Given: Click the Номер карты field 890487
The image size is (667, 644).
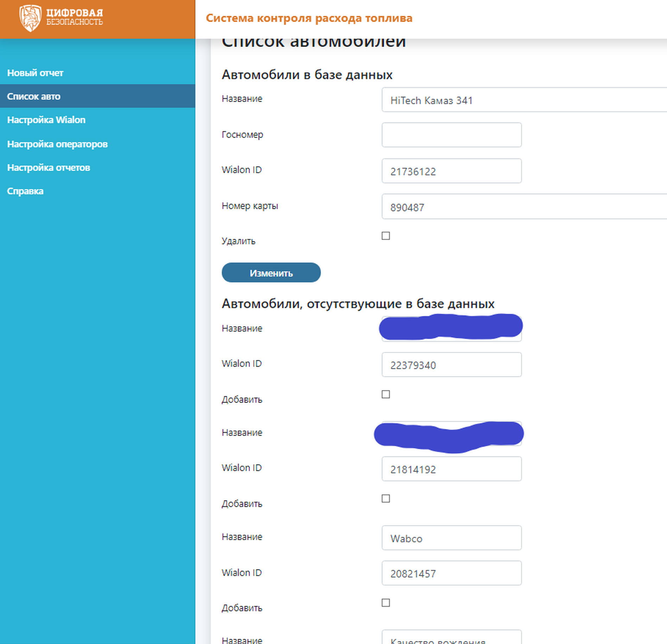Looking at the screenshot, I should pyautogui.click(x=524, y=207).
